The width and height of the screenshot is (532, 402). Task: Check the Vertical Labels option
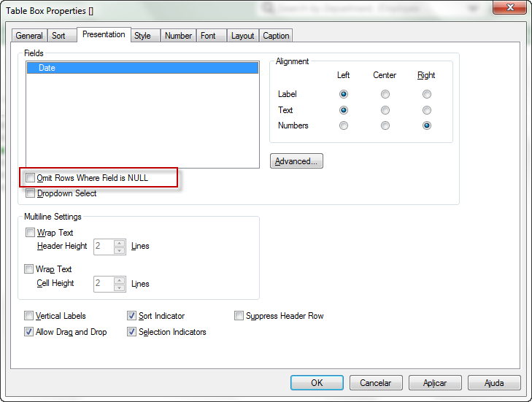pos(29,316)
